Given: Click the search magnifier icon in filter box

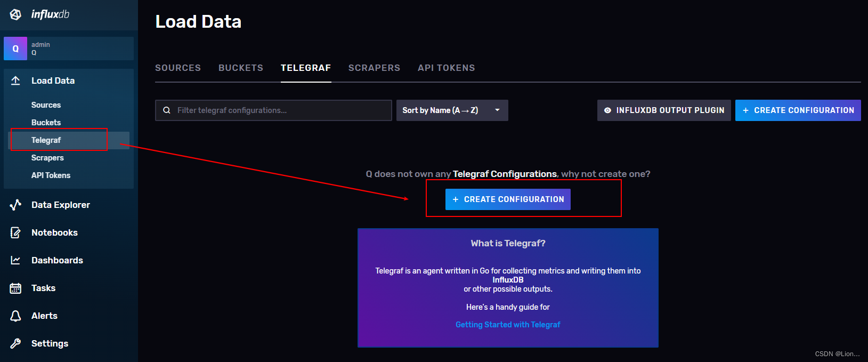Looking at the screenshot, I should tap(167, 110).
